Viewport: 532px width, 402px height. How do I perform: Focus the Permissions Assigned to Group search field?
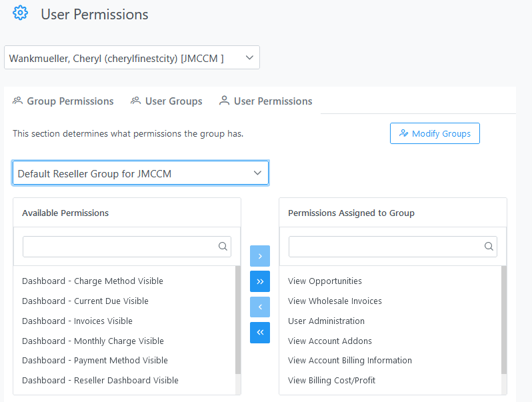pos(393,247)
